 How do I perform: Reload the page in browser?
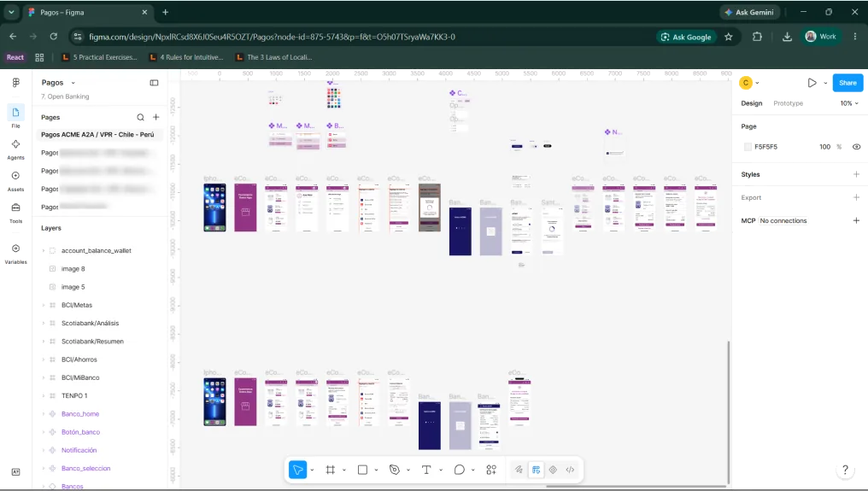coord(54,37)
